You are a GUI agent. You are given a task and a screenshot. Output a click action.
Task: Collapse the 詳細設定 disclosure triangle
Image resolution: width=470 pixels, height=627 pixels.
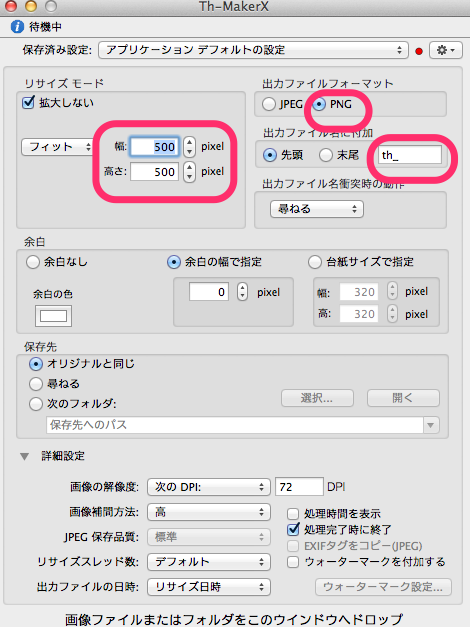pos(24,456)
